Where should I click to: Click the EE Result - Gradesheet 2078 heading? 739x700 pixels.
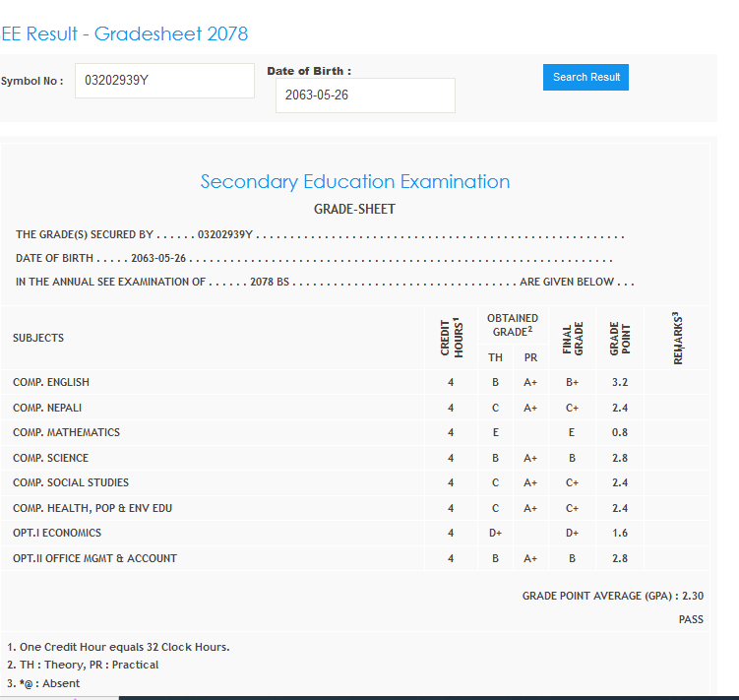[125, 33]
